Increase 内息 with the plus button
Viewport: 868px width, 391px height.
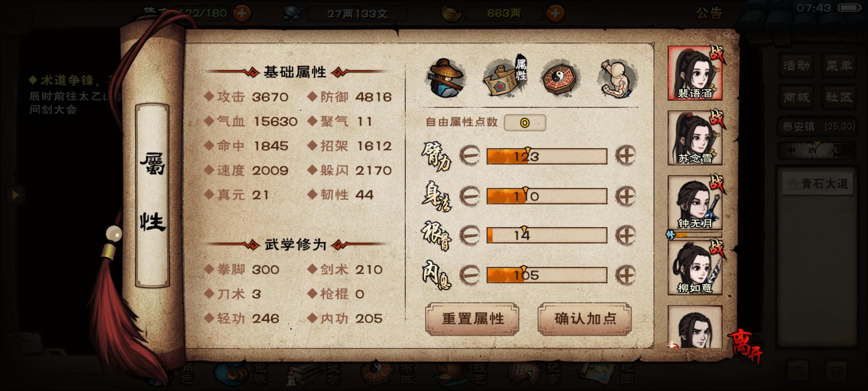[x=626, y=275]
